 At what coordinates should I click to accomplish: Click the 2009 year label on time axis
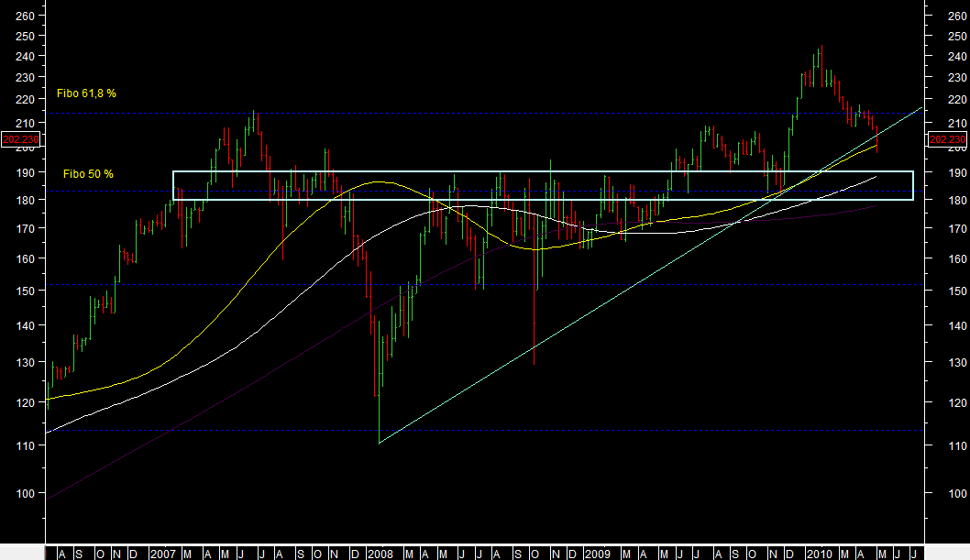point(597,554)
